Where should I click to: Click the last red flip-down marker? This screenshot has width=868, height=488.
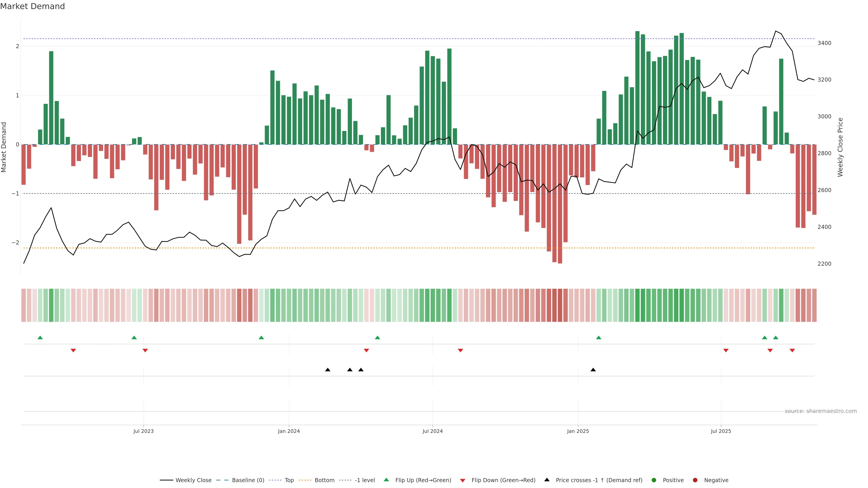click(792, 351)
